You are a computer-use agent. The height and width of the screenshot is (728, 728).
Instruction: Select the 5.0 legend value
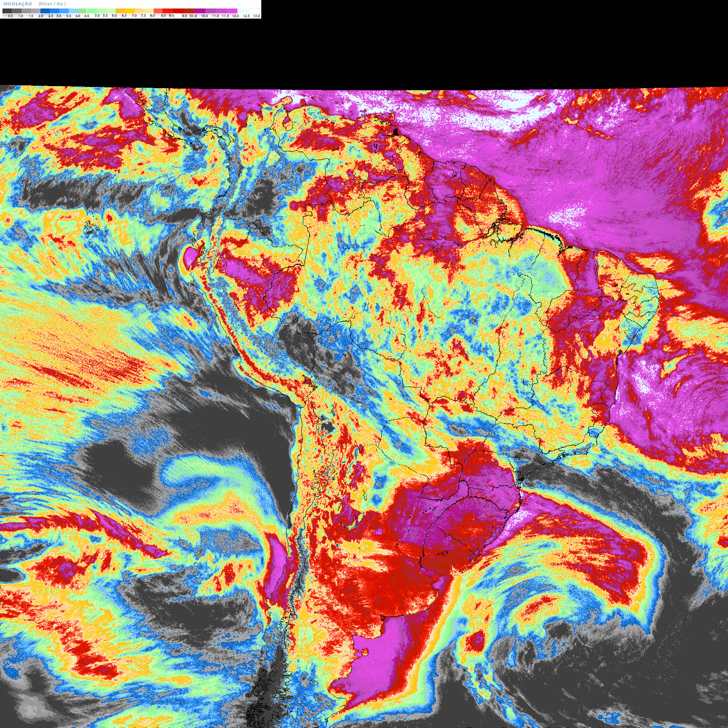pyautogui.click(x=97, y=15)
